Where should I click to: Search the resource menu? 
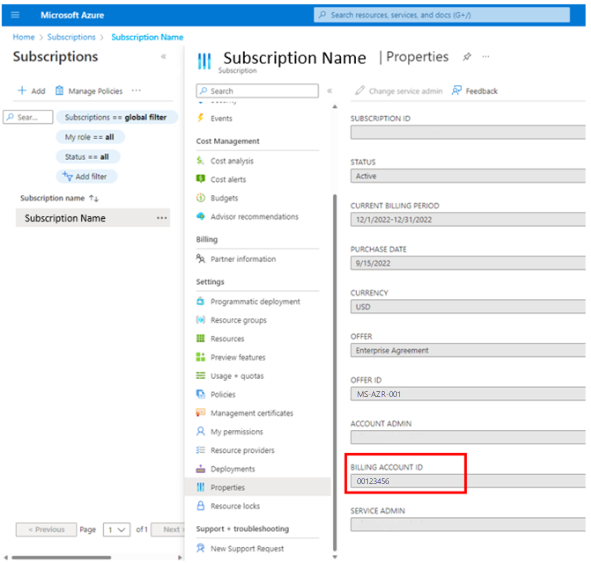pos(257,91)
